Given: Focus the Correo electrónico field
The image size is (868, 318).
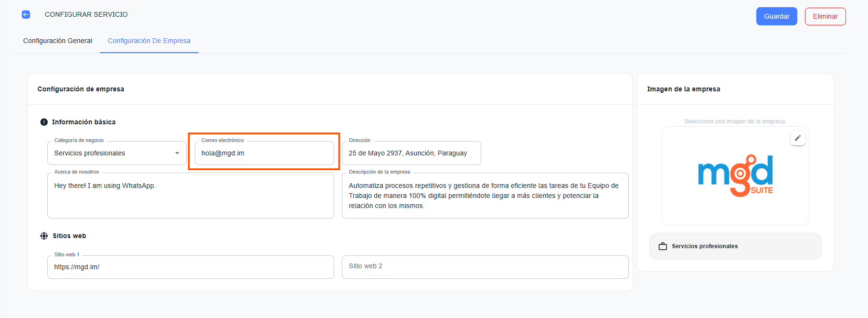Looking at the screenshot, I should [x=264, y=153].
